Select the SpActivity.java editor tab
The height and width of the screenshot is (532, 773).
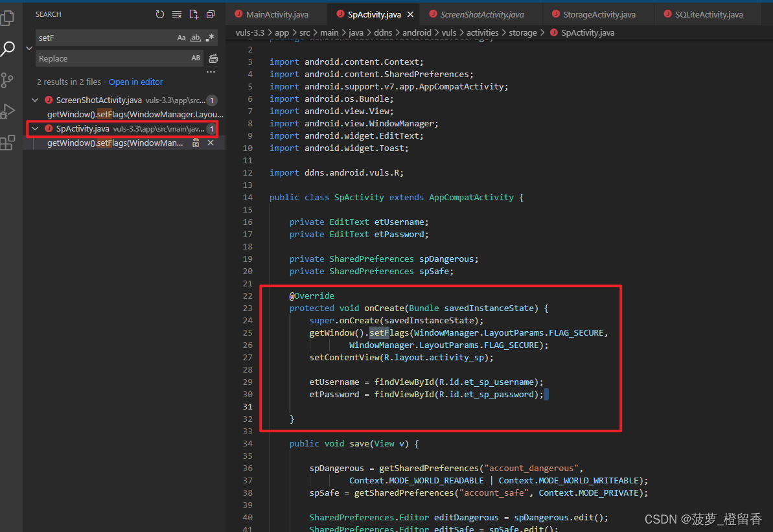click(x=374, y=15)
